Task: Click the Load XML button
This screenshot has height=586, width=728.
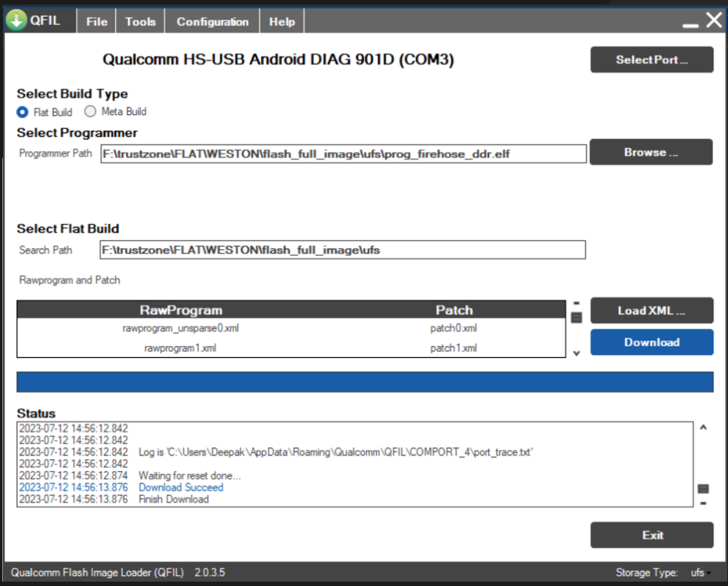Action: pos(651,310)
